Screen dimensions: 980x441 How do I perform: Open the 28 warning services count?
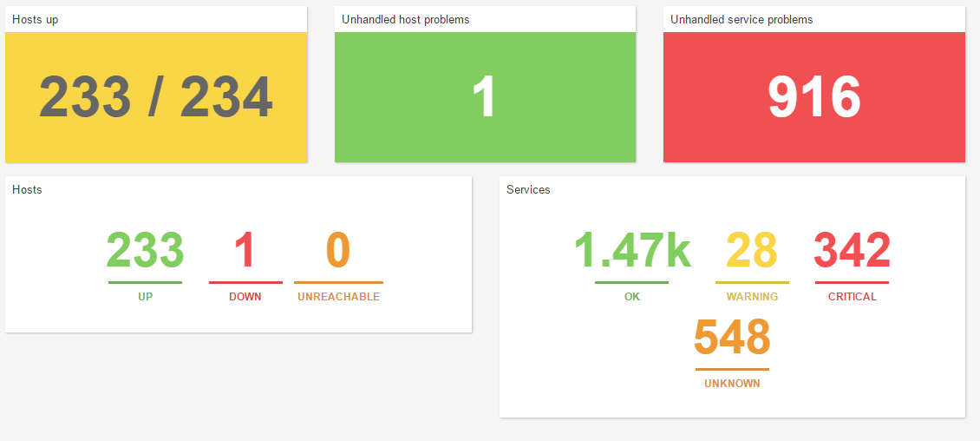coord(752,251)
